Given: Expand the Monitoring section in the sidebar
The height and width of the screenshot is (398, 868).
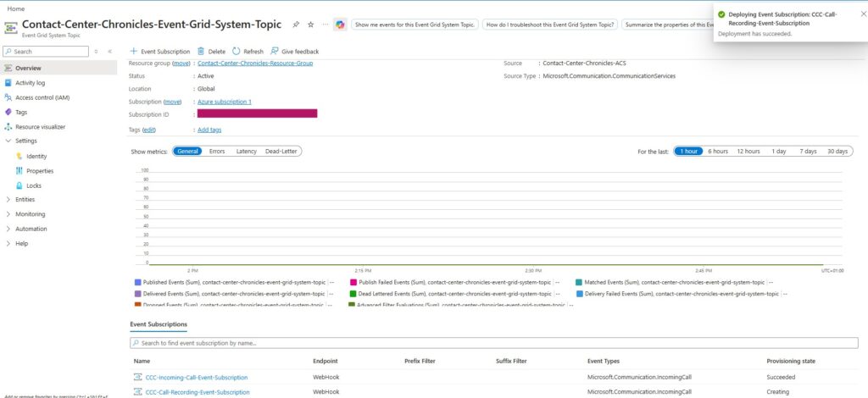Looking at the screenshot, I should pos(30,214).
